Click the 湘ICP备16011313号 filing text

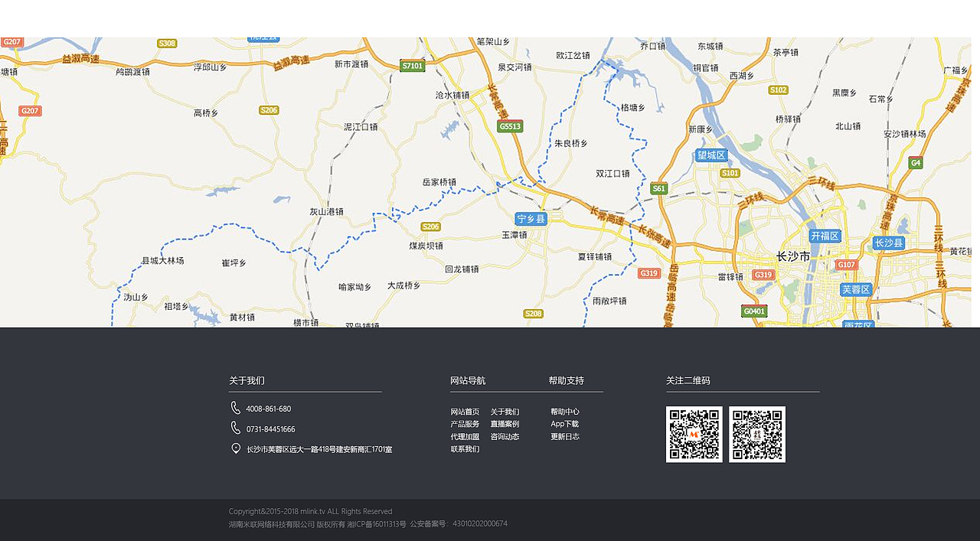pyautogui.click(x=377, y=524)
